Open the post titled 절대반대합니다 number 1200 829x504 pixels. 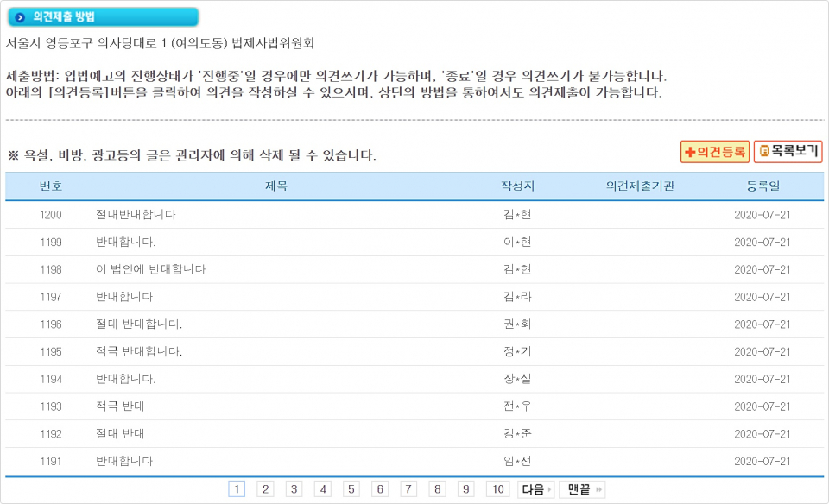click(x=136, y=214)
